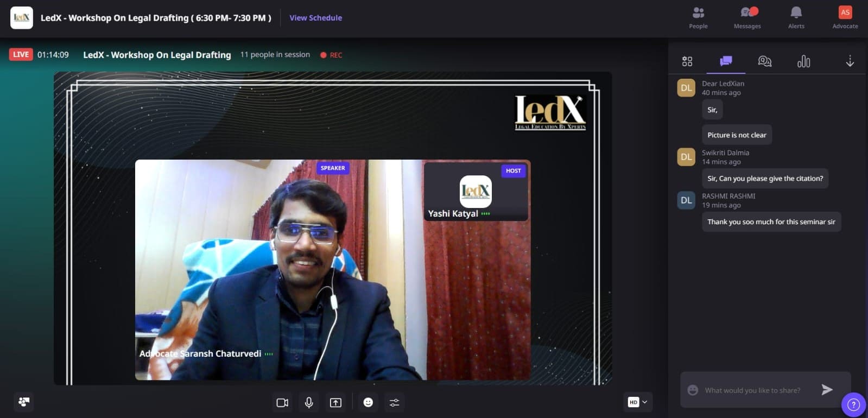Send the chat message
This screenshot has width=868, height=418.
[x=827, y=390]
